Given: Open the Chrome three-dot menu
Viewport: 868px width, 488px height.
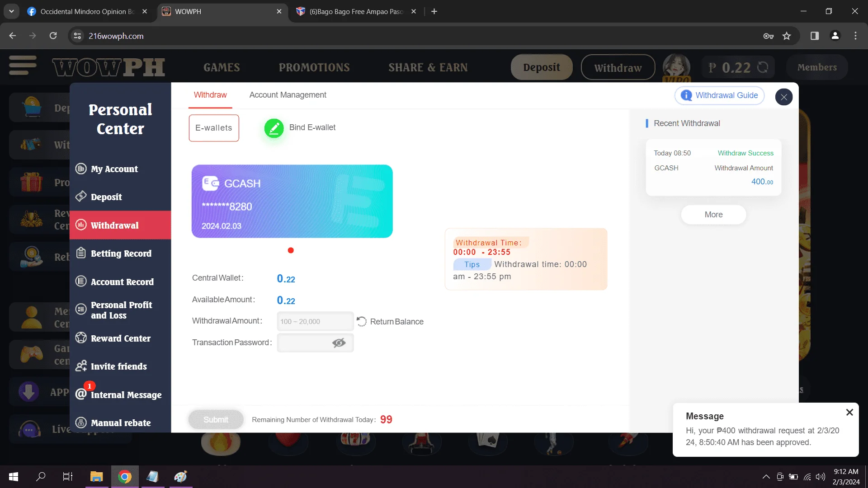Looking at the screenshot, I should tap(855, 36).
